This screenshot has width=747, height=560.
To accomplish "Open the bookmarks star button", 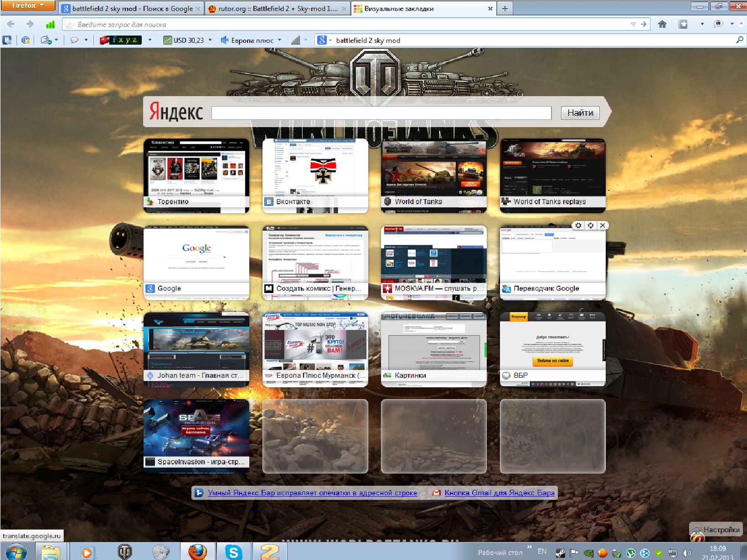I will (x=683, y=24).
